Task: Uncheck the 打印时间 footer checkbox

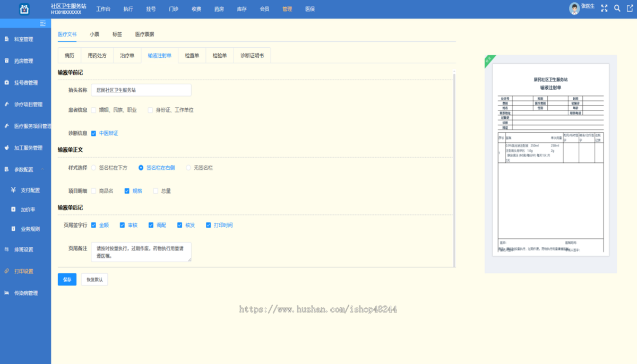Action: [x=209, y=225]
